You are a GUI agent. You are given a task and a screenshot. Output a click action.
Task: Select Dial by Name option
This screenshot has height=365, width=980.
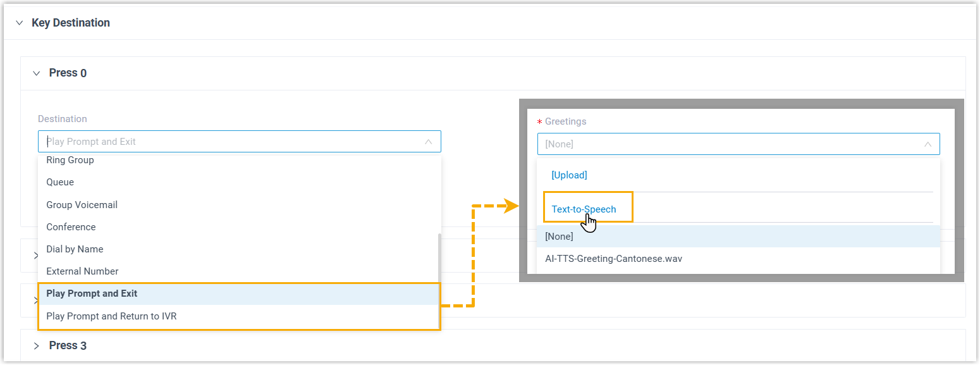point(75,249)
